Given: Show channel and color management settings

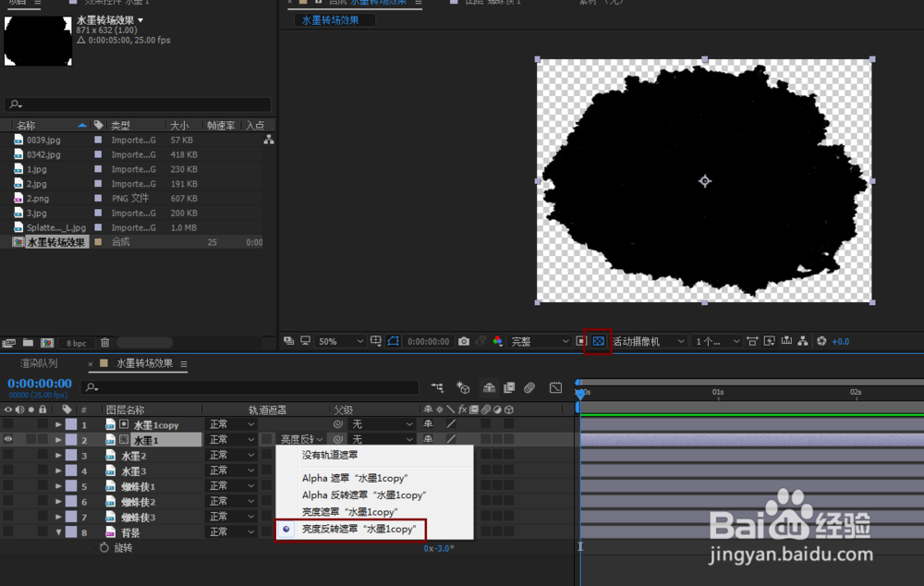Looking at the screenshot, I should pyautogui.click(x=497, y=341).
